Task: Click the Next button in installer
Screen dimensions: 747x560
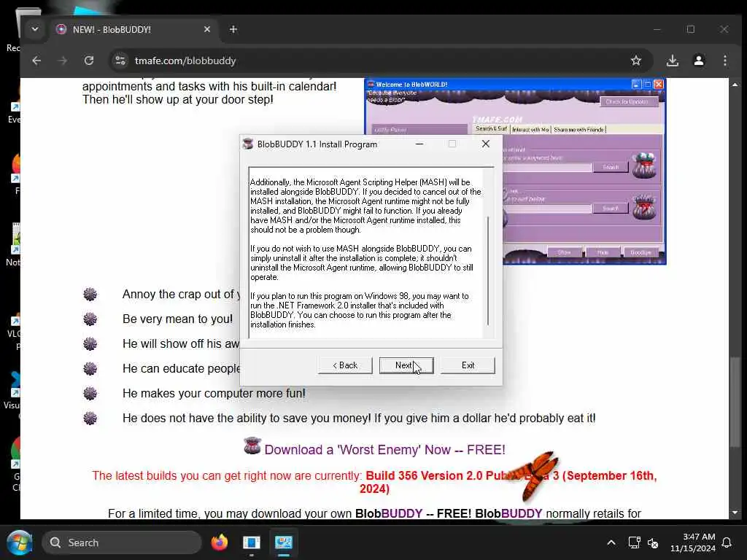Action: pos(406,365)
